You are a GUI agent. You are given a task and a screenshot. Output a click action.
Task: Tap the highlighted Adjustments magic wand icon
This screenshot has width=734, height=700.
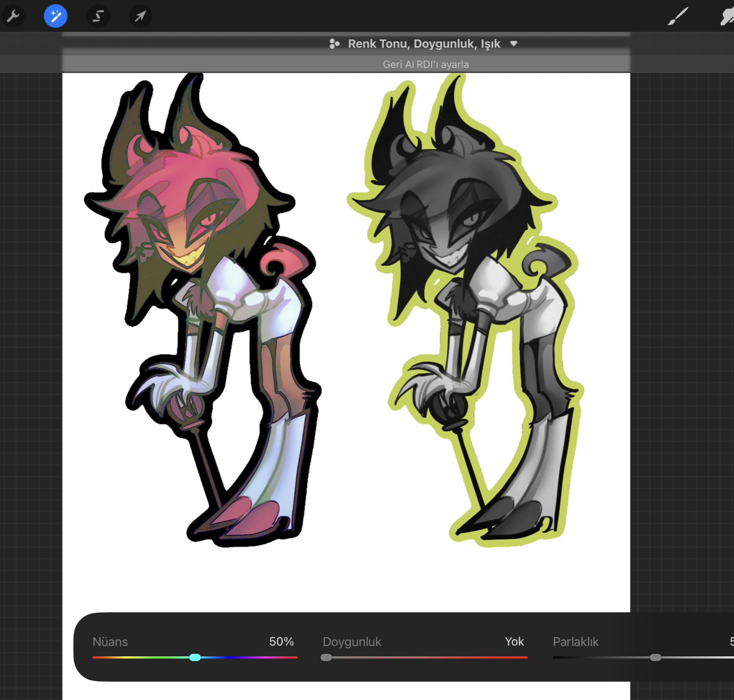pos(55,16)
